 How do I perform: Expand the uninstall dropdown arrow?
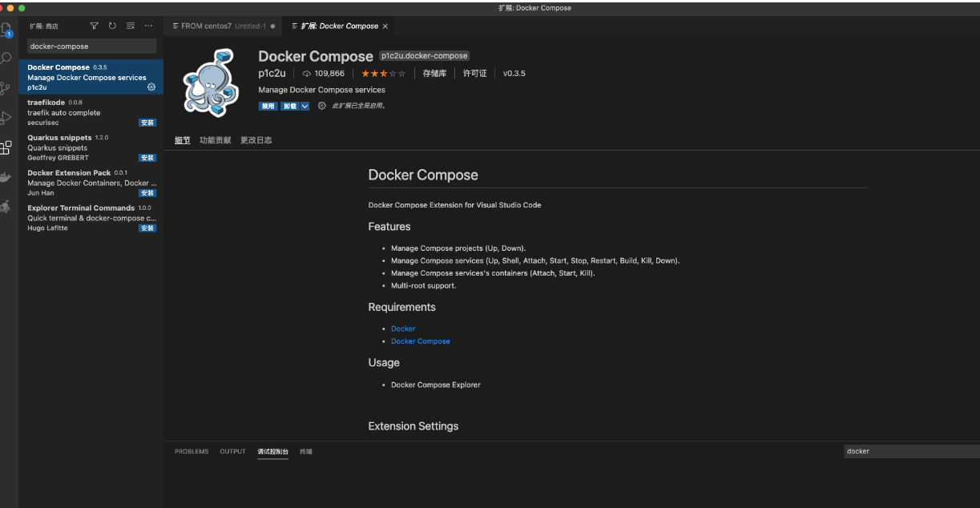tap(304, 106)
